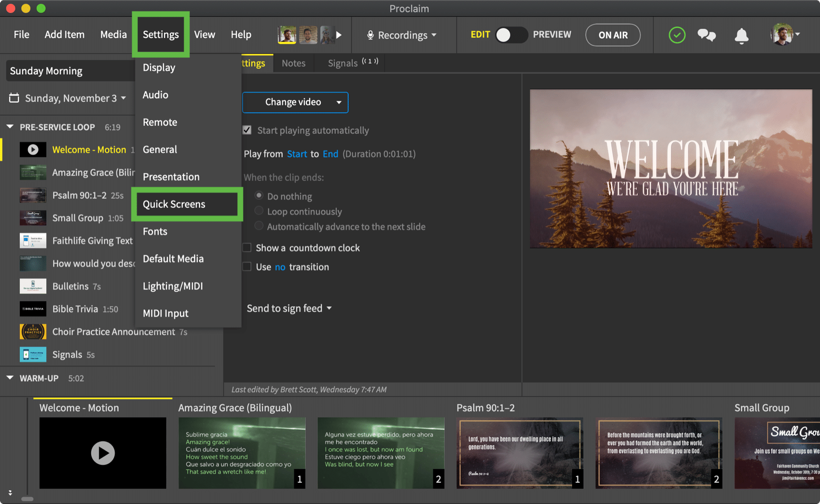Click the first collaborator avatar with yellow border
This screenshot has height=504, width=820.
coord(287,35)
